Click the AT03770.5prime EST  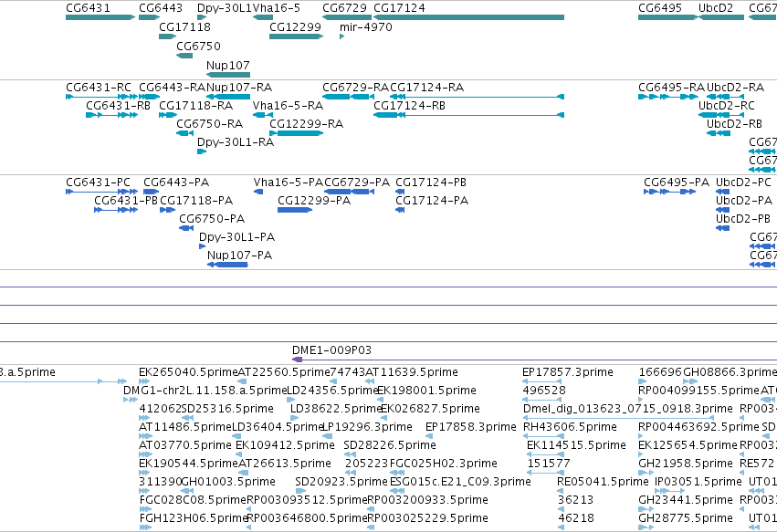[x=145, y=454]
